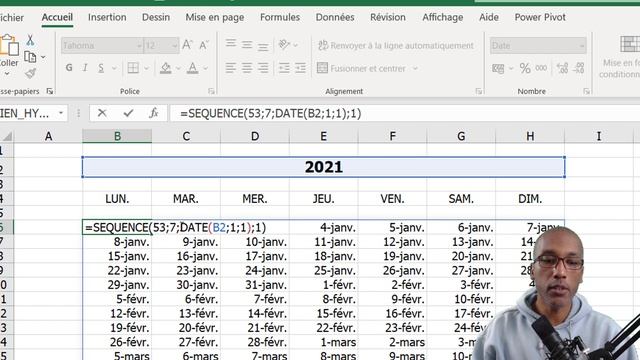Click the Copy icon
Viewport: 640px width, 360px height.
pyautogui.click(x=30, y=57)
